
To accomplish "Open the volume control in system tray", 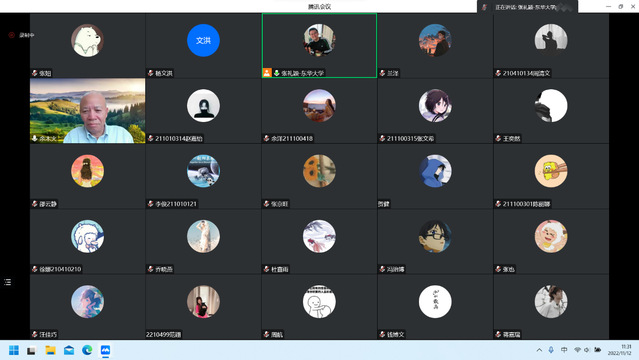I will 587,350.
